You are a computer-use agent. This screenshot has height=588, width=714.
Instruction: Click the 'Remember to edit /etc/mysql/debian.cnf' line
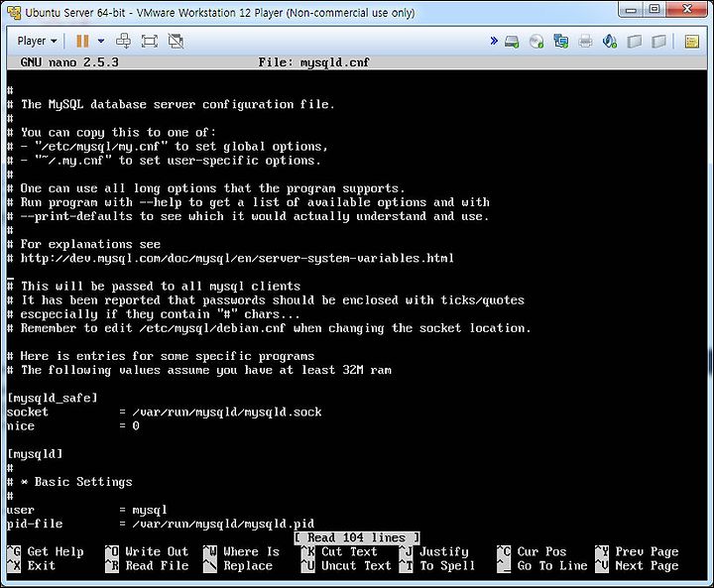tap(269, 328)
